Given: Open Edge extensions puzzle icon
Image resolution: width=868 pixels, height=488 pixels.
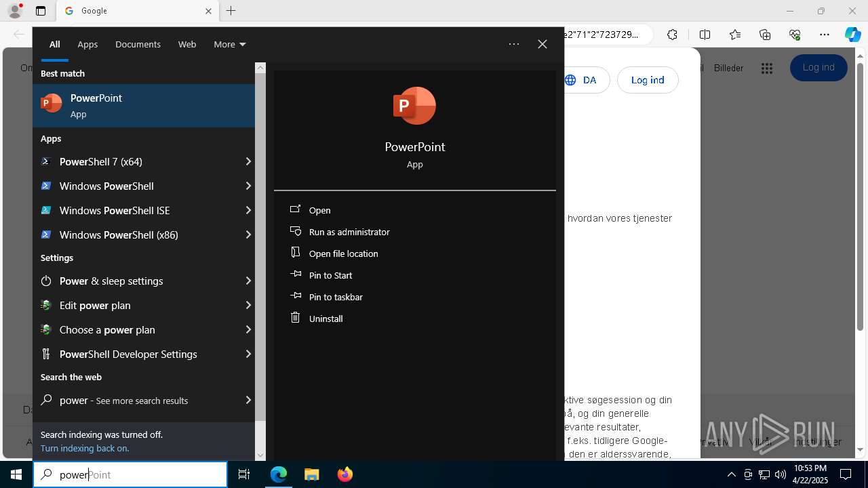Looking at the screenshot, I should (x=672, y=35).
